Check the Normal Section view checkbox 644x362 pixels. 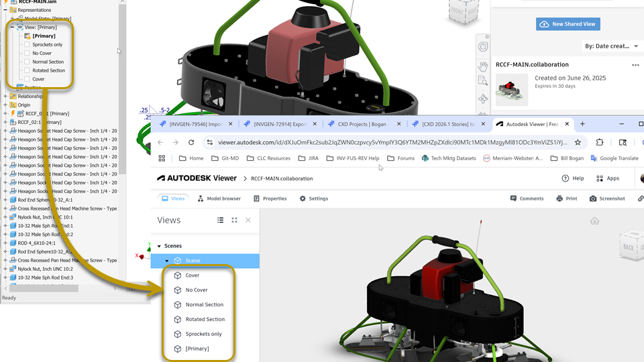(x=27, y=62)
